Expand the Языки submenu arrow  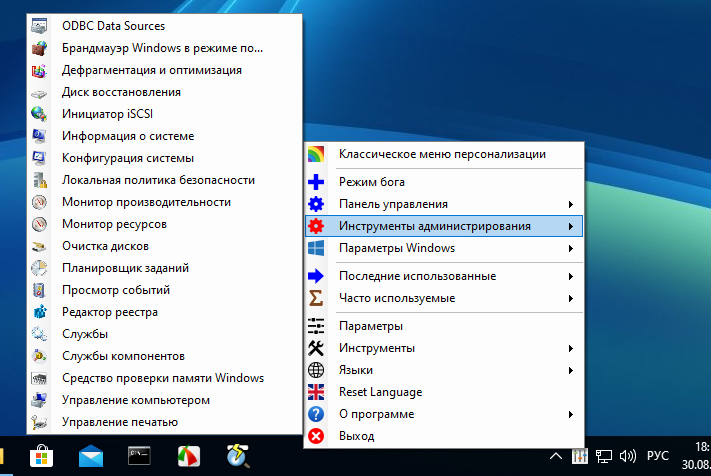pyautogui.click(x=570, y=370)
